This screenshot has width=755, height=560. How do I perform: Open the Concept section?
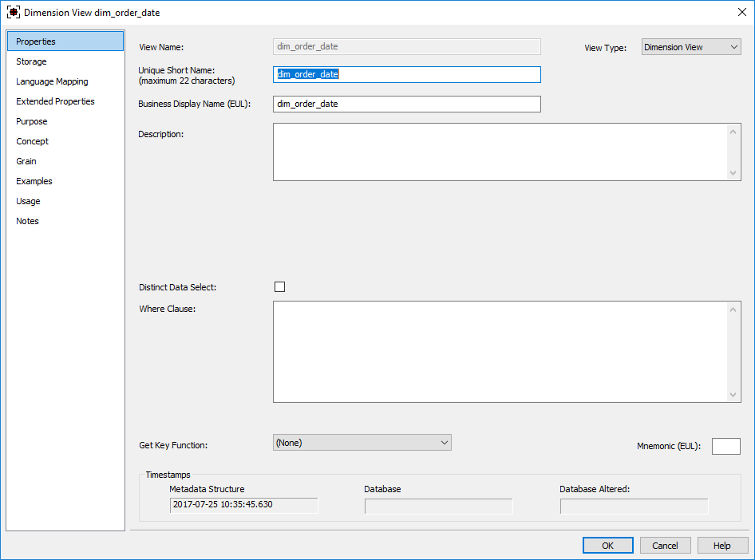(x=33, y=141)
